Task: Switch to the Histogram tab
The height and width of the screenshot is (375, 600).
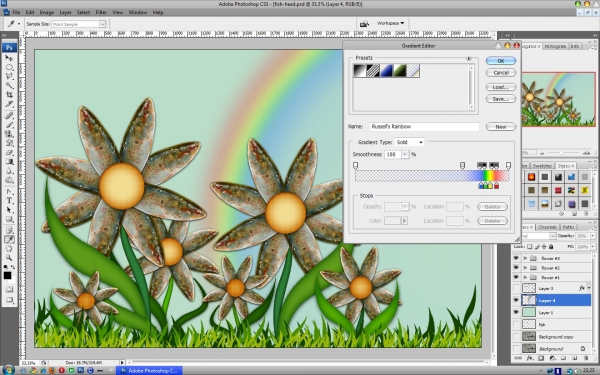Action: [555, 46]
